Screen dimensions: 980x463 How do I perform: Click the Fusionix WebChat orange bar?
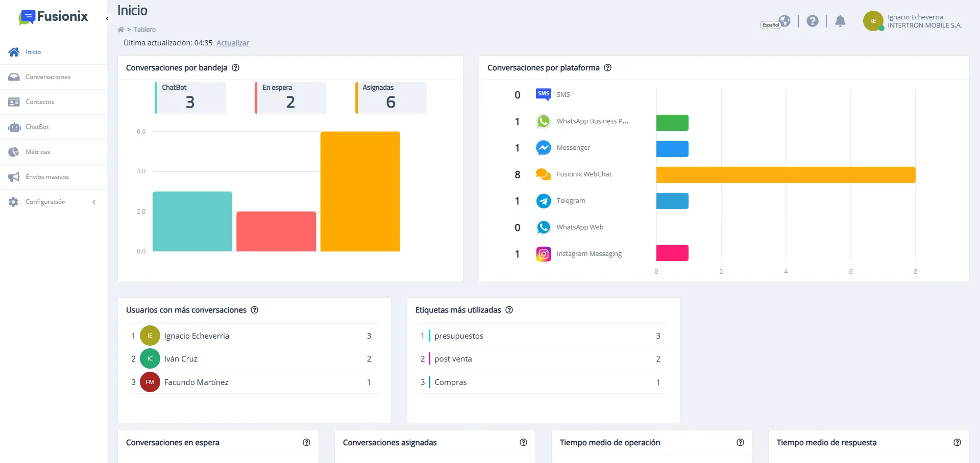pos(786,175)
